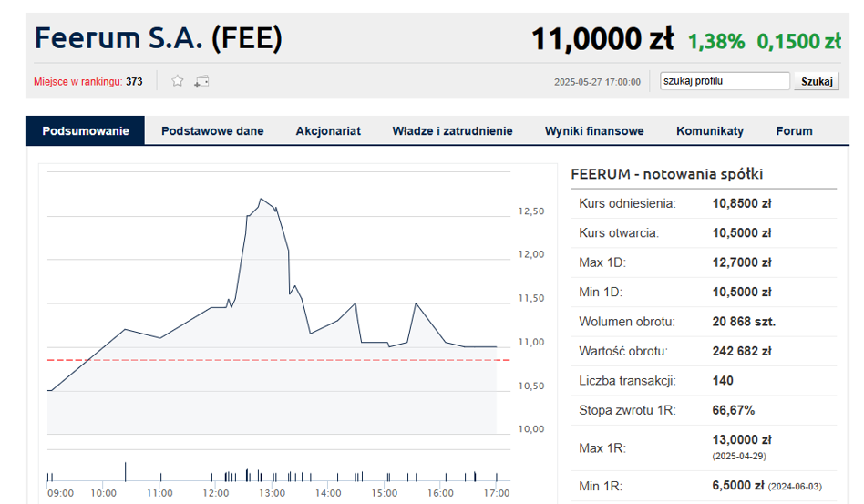864x504 pixels.
Task: Click the 'Miejsce w rankingu' label
Action: pos(77,82)
